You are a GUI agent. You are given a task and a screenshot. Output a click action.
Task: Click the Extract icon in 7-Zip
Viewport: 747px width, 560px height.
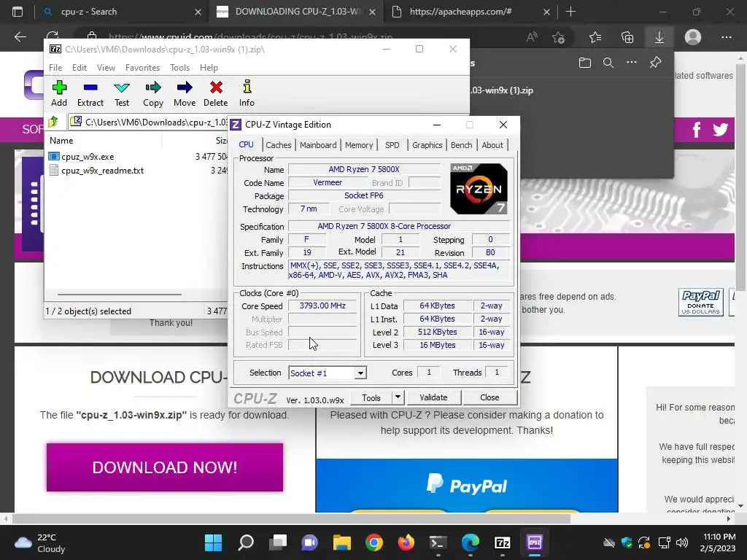click(90, 93)
